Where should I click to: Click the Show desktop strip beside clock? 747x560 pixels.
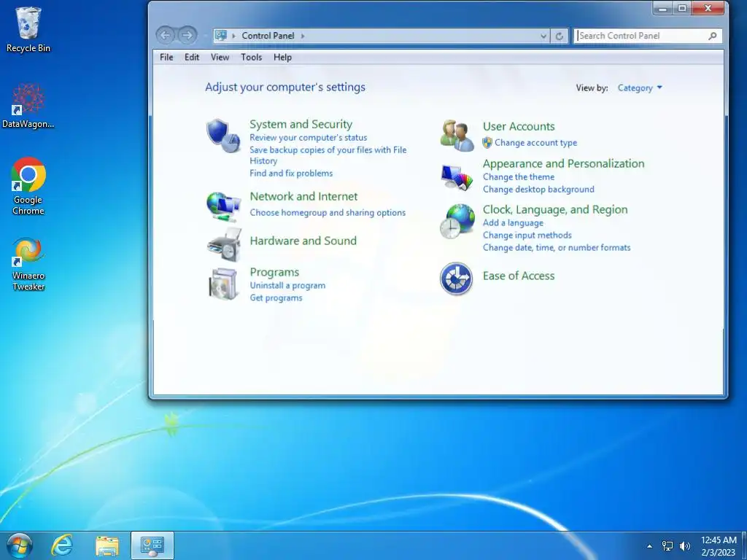click(x=743, y=545)
